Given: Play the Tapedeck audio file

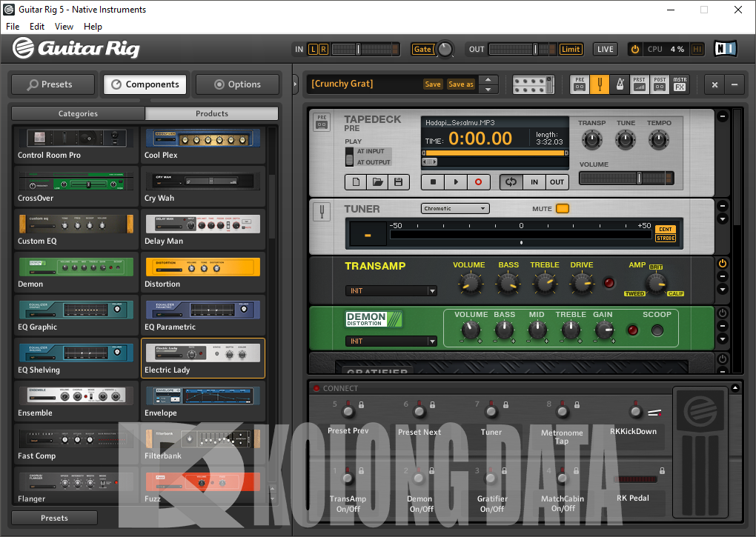Looking at the screenshot, I should click(456, 182).
